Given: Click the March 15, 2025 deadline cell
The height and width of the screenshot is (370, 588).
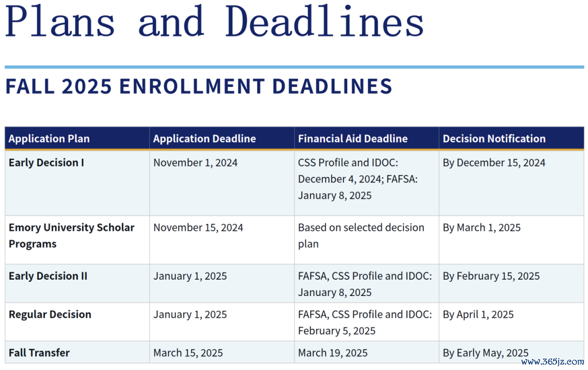Looking at the screenshot, I should [x=188, y=353].
